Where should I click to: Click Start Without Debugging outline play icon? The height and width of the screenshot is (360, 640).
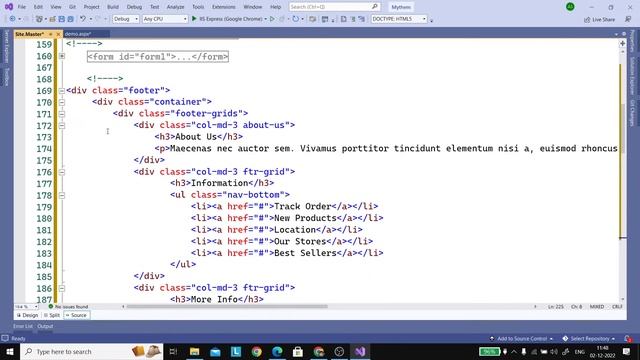click(272, 19)
